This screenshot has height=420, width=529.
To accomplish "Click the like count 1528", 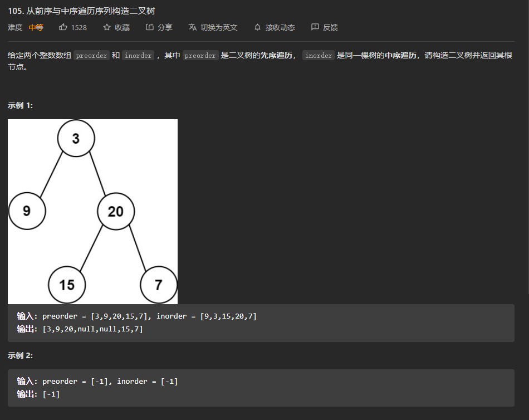I will click(x=79, y=28).
